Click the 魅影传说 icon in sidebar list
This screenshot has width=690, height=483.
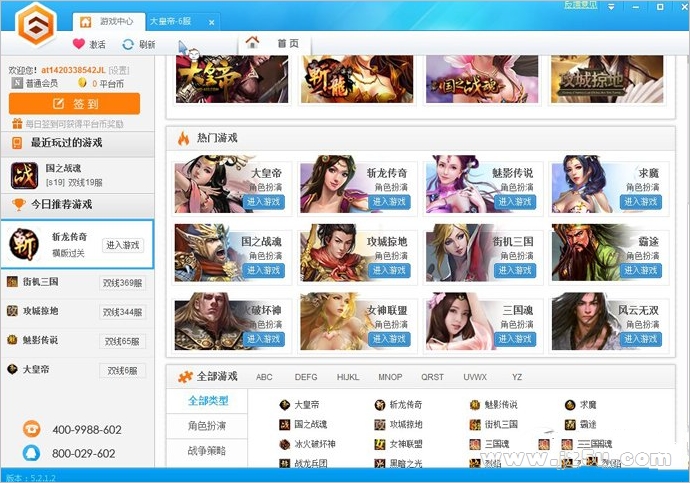click(12, 340)
